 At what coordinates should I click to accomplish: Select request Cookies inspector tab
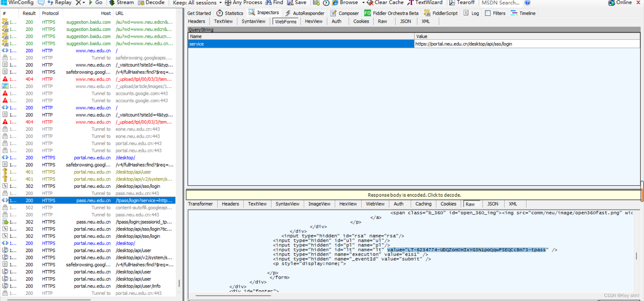pos(361,21)
